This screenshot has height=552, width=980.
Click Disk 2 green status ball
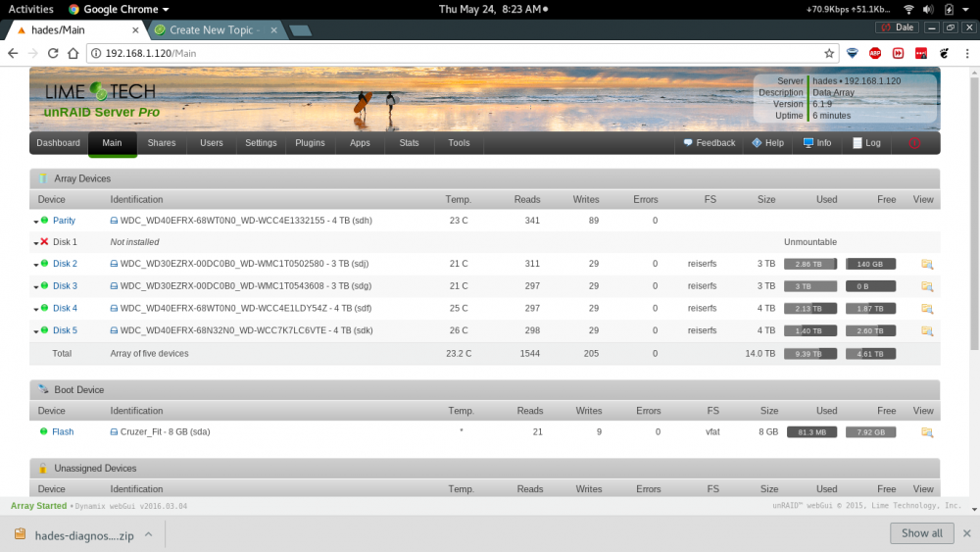pyautogui.click(x=44, y=263)
